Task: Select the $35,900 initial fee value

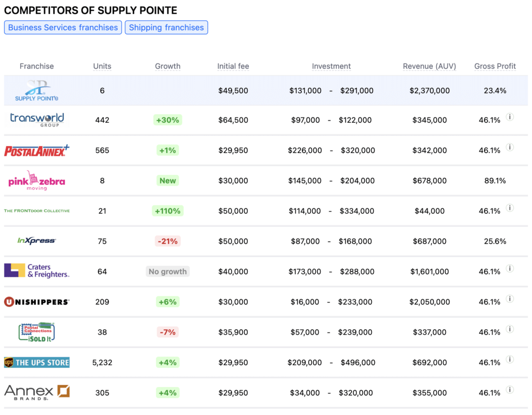Action: click(233, 332)
